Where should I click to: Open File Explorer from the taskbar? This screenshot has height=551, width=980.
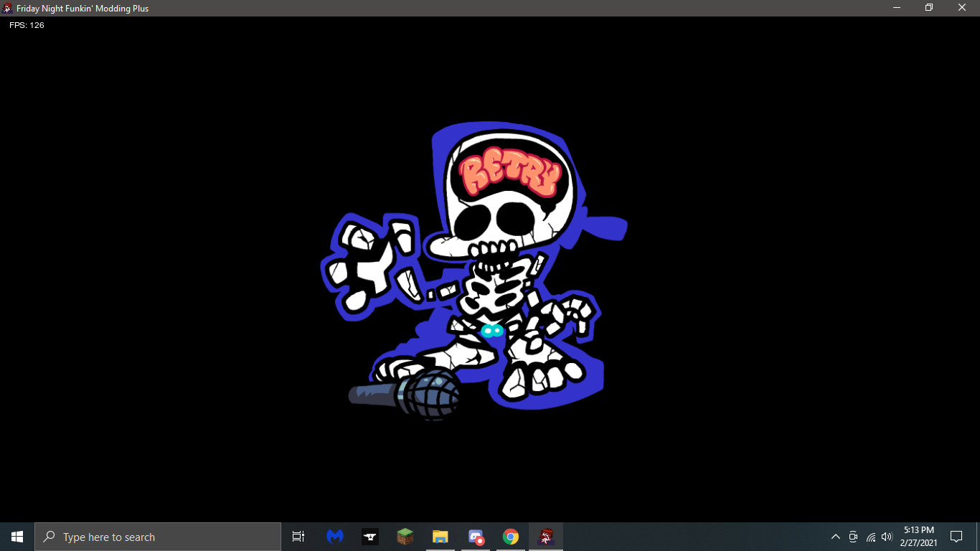pos(440,536)
